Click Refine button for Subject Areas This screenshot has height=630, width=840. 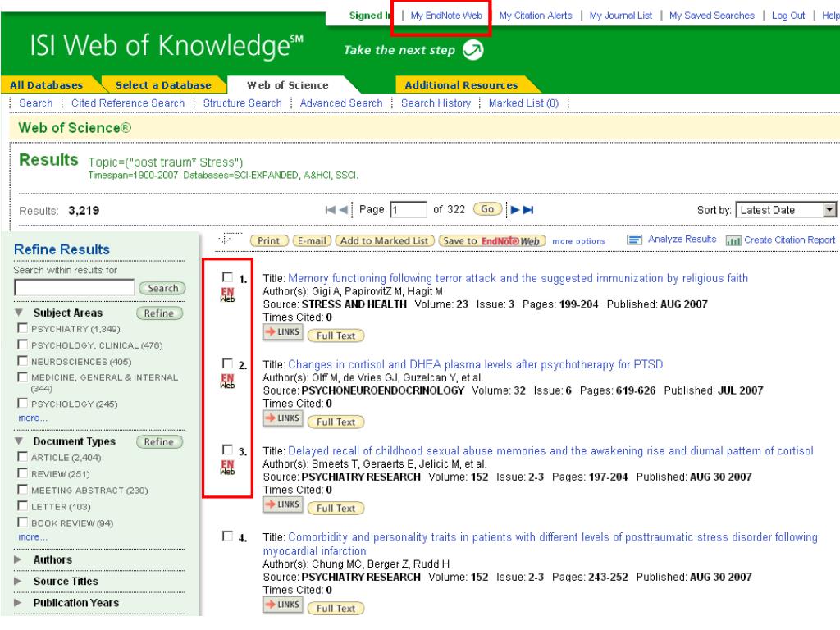pyautogui.click(x=159, y=313)
